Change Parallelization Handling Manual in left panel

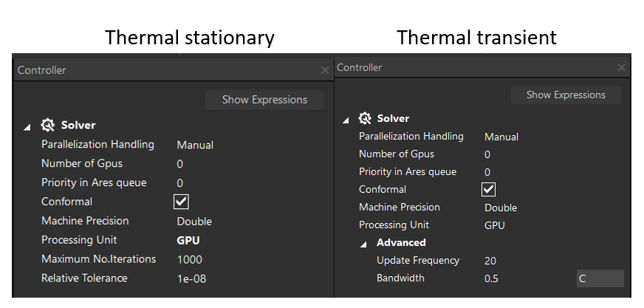tap(195, 145)
